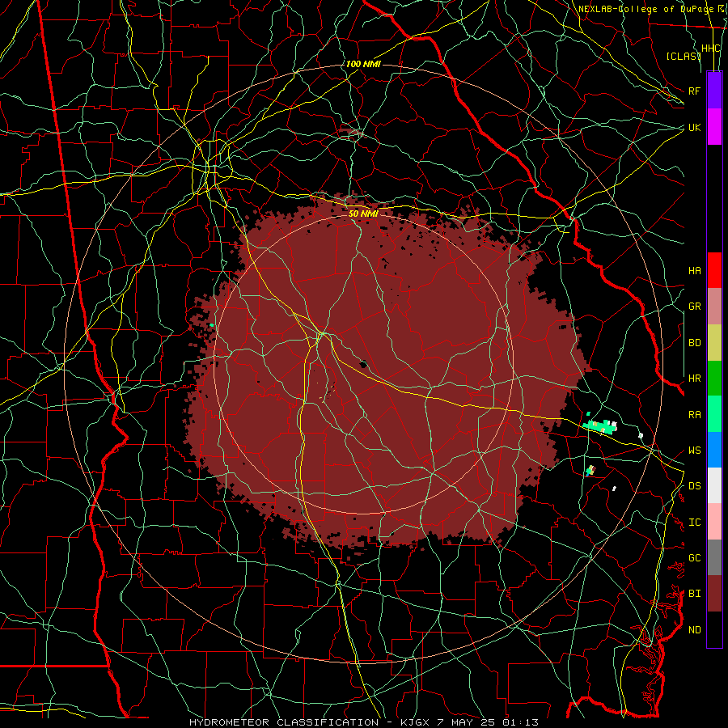Click the DS legend label
The height and width of the screenshot is (728, 728).
694,486
